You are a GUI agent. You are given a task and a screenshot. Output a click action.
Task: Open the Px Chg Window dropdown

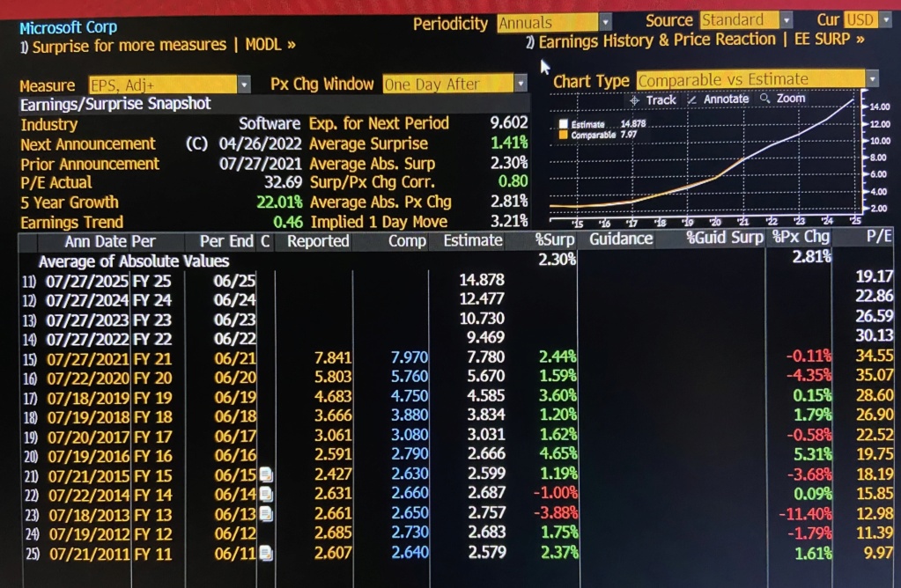click(454, 84)
